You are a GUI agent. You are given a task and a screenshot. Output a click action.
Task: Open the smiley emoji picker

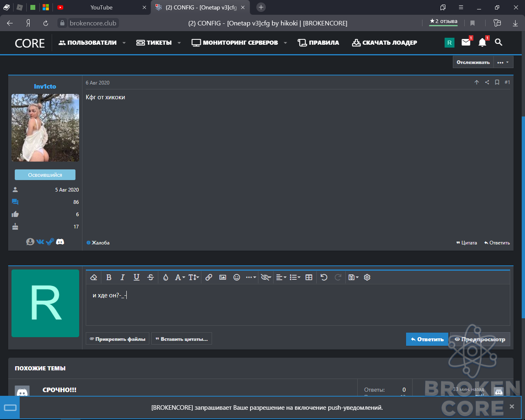coord(237,277)
